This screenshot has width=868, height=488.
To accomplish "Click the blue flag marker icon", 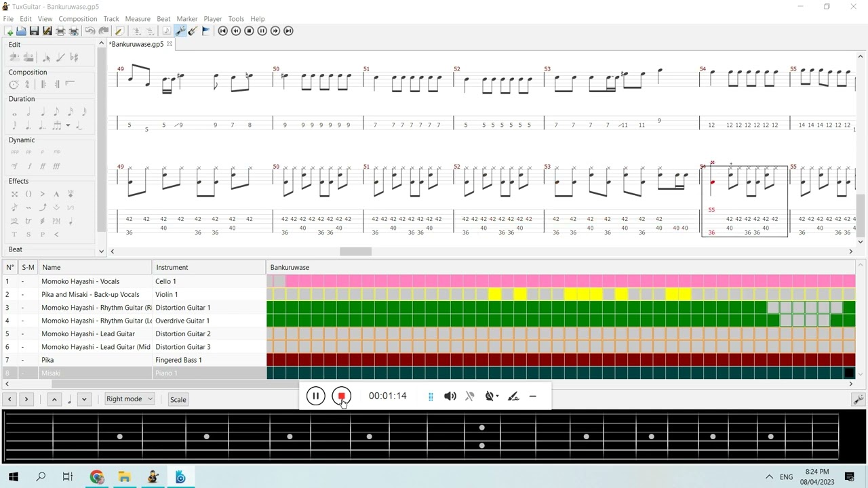I will 206,31.
